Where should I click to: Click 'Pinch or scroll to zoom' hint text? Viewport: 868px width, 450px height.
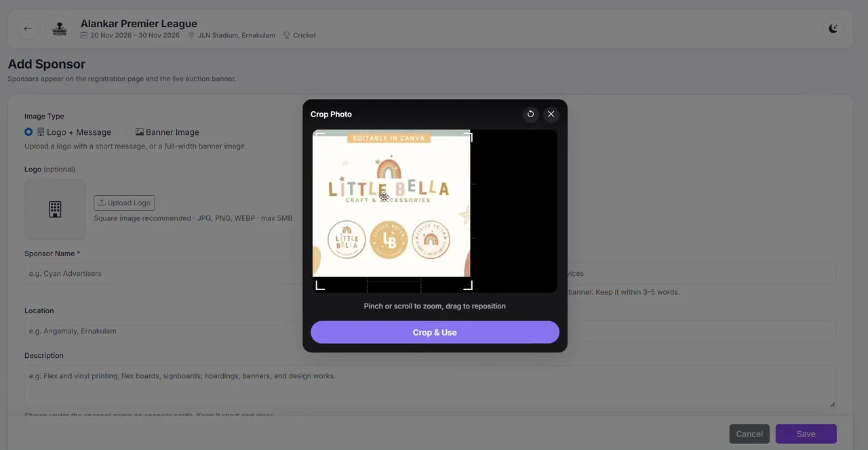pyautogui.click(x=435, y=306)
